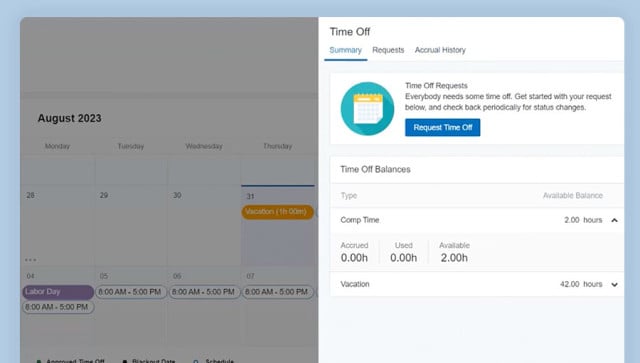
Task: Click the Time Off Balances heading
Action: (375, 169)
